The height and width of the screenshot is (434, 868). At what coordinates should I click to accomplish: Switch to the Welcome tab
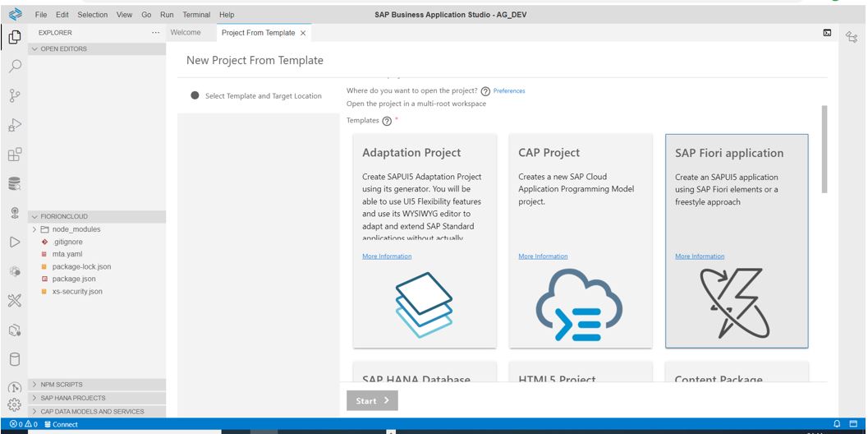pyautogui.click(x=185, y=33)
